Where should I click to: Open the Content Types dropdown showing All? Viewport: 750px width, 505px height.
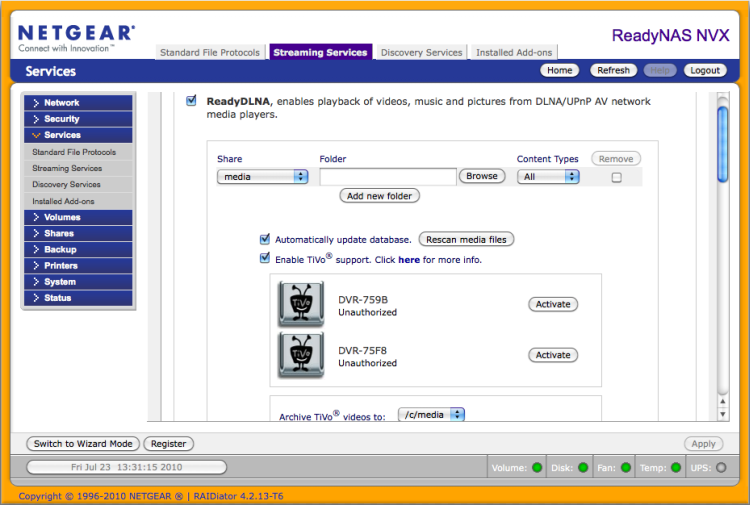point(548,176)
